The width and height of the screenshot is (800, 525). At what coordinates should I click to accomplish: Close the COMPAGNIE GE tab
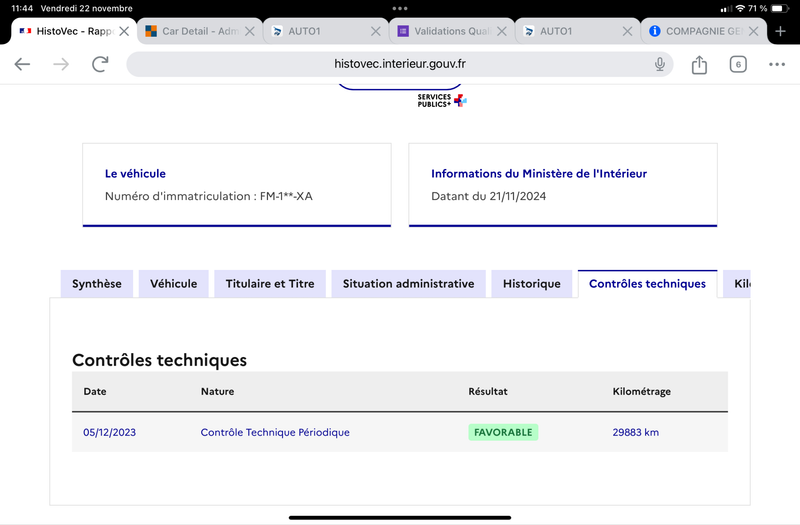pos(753,31)
